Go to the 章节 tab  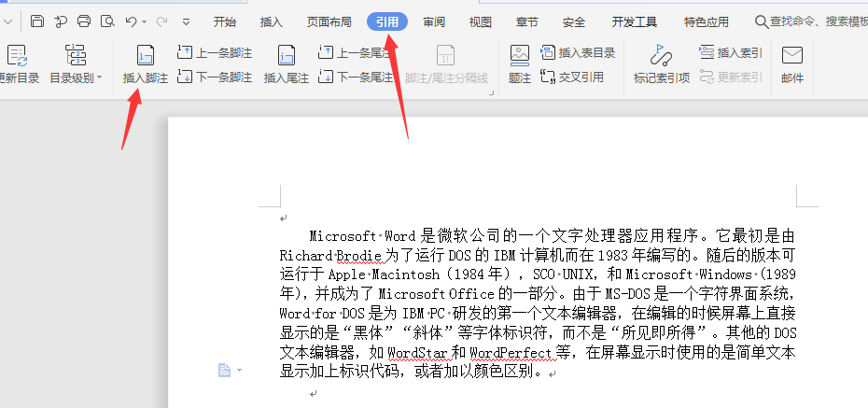(527, 22)
